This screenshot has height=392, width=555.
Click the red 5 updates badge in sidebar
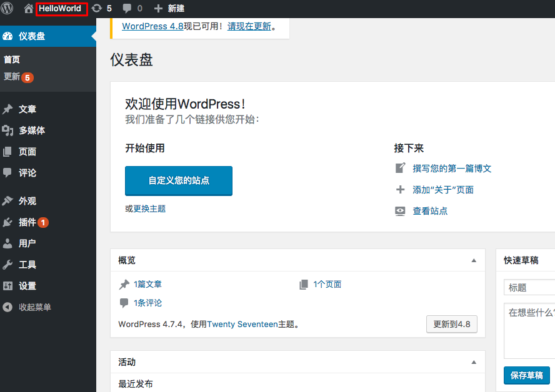pos(27,77)
